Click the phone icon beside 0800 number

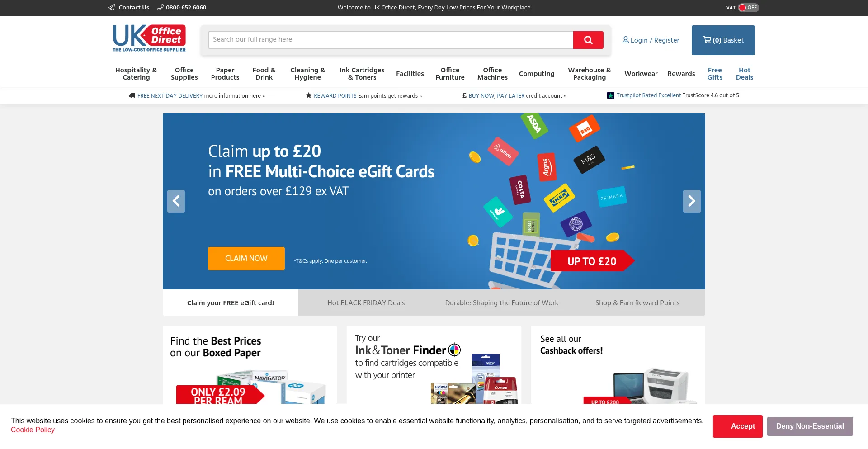(x=160, y=7)
